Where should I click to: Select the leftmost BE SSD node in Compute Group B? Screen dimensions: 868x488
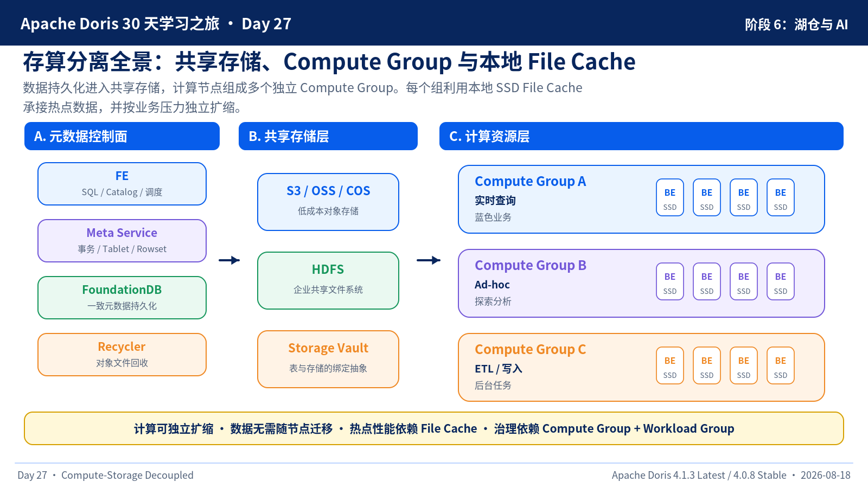tap(670, 281)
